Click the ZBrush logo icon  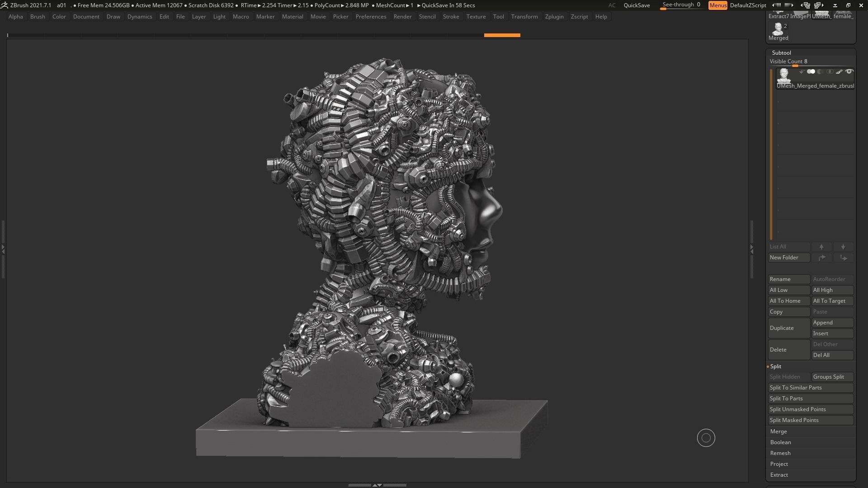click(4, 5)
